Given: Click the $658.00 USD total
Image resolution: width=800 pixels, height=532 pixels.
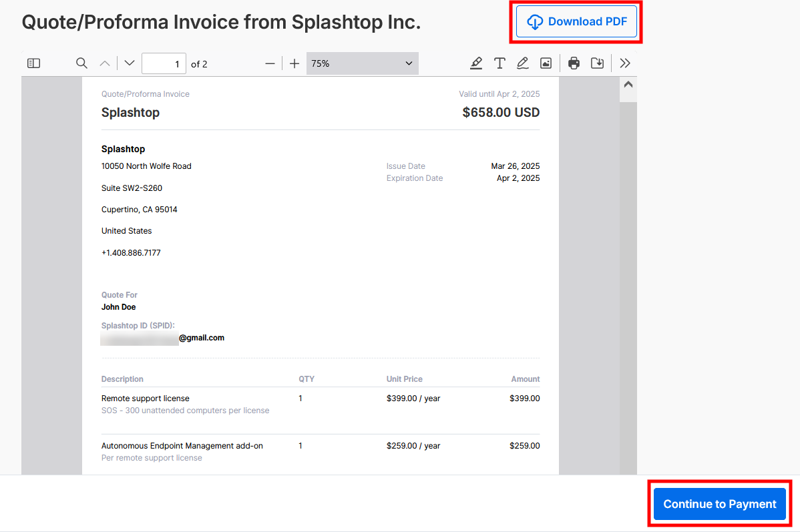Looking at the screenshot, I should click(501, 112).
